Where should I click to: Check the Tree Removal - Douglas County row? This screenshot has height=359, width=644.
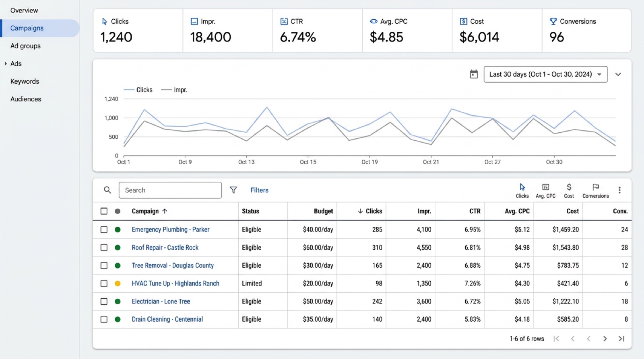point(104,265)
